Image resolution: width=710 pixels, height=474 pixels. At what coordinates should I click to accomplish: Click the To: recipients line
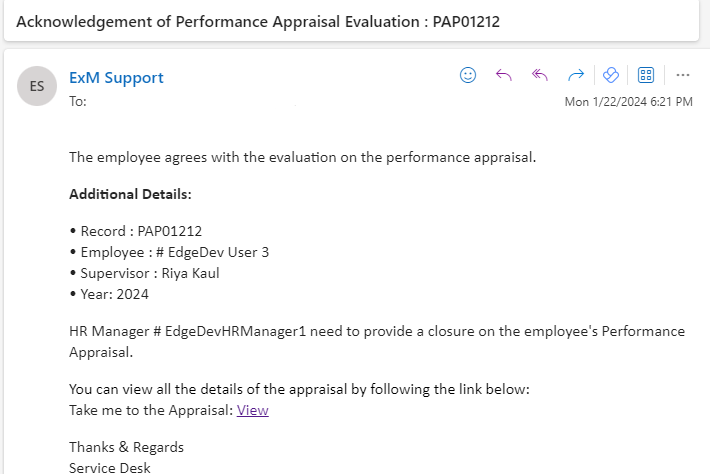pyautogui.click(x=78, y=101)
